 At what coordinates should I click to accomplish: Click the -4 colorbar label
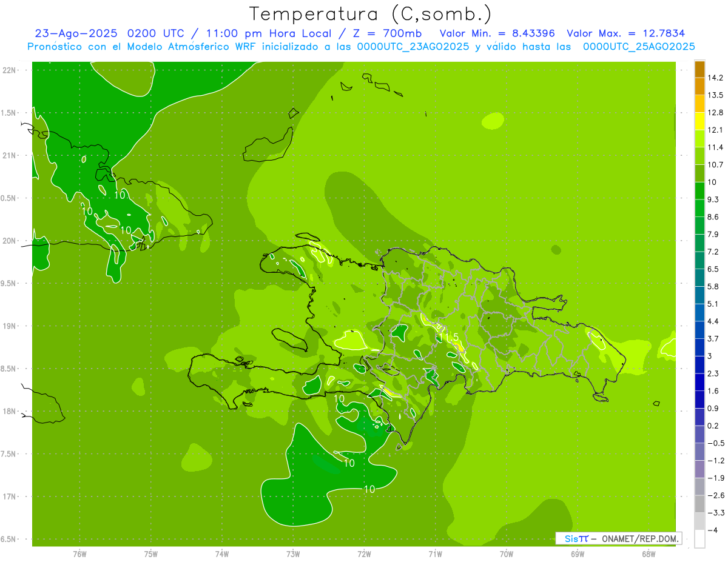coord(712,530)
